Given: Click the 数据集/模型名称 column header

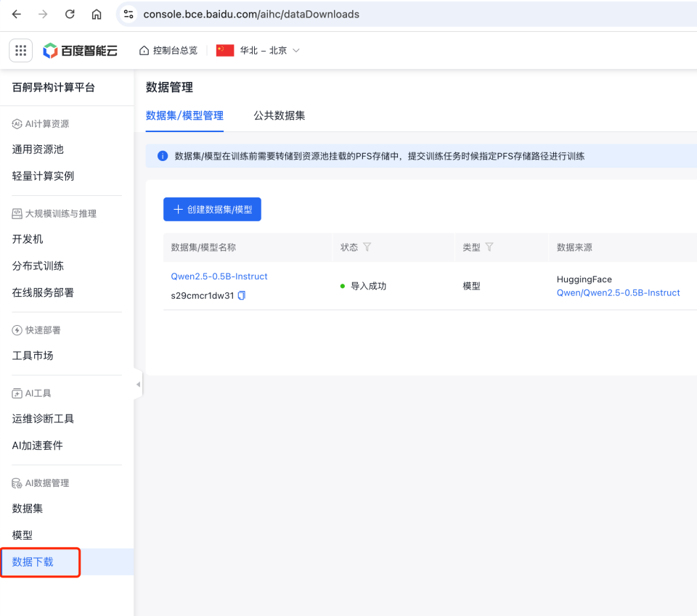Looking at the screenshot, I should pos(203,247).
